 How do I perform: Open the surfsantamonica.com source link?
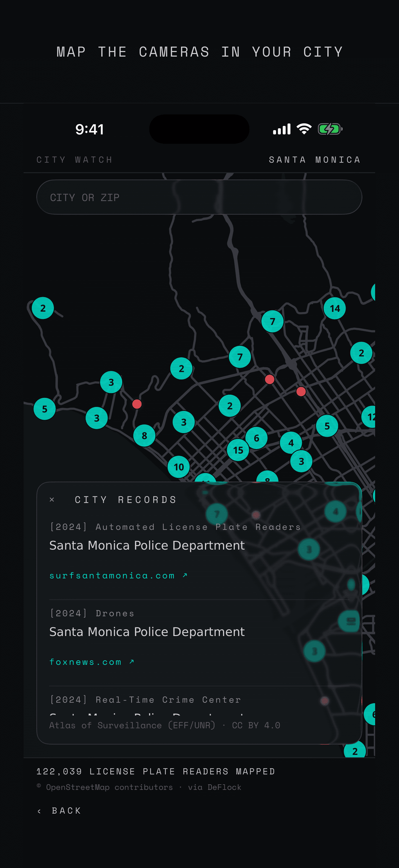(118, 575)
